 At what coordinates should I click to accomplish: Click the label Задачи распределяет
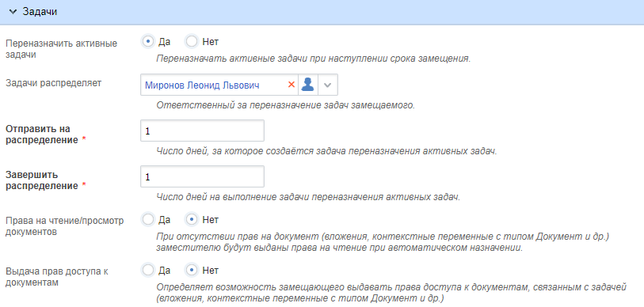click(x=53, y=83)
